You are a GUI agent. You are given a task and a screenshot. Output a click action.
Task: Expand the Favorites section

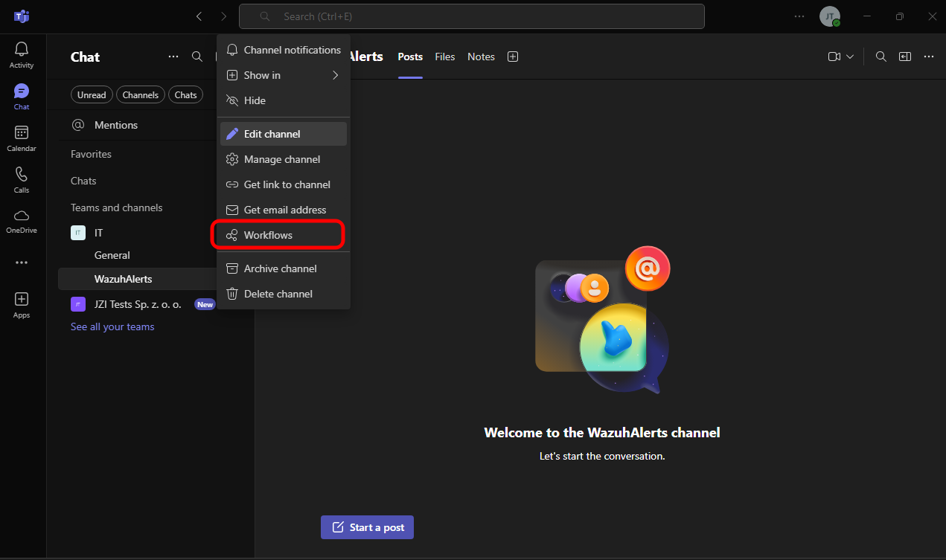tap(91, 154)
